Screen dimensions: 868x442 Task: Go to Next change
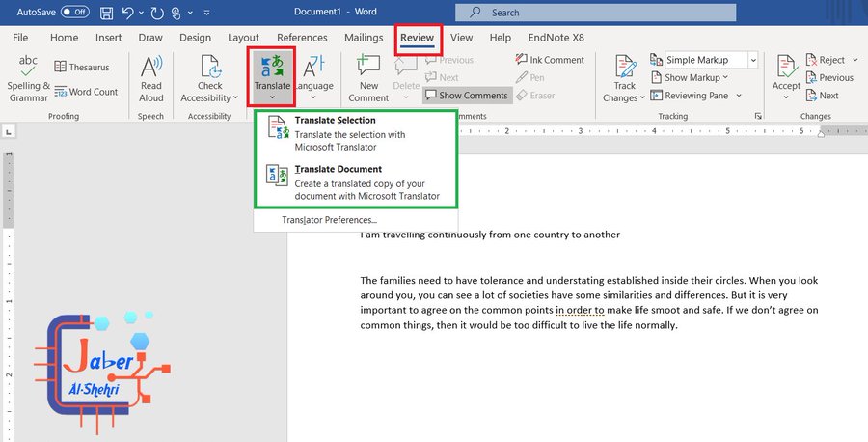tap(822, 96)
